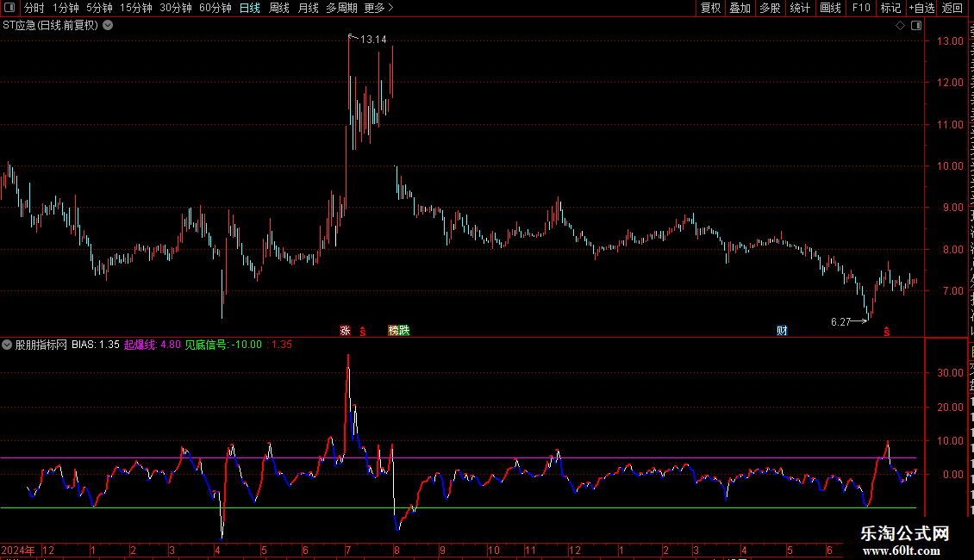Viewport: 974px width, 560px height.
Task: Expand the indicator panel dropdown circle
Action: click(x=7, y=345)
